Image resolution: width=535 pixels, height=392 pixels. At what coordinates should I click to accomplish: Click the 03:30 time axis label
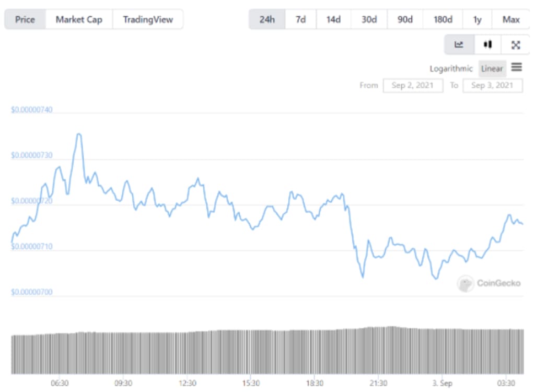(x=506, y=383)
